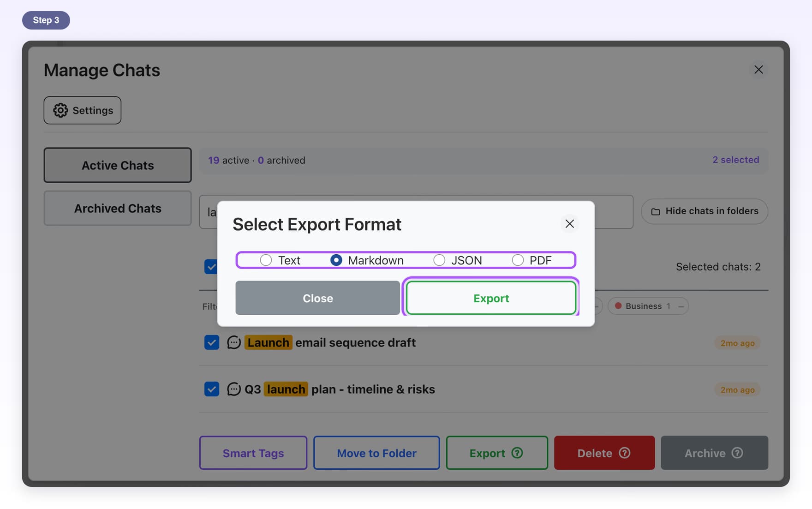Switch to the Archived Chats tab
This screenshot has width=812, height=509.
tap(118, 209)
